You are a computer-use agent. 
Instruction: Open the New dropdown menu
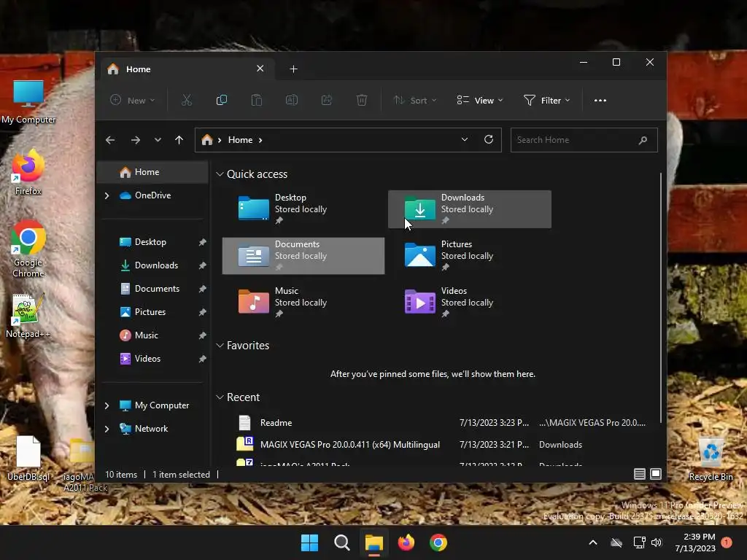click(133, 101)
